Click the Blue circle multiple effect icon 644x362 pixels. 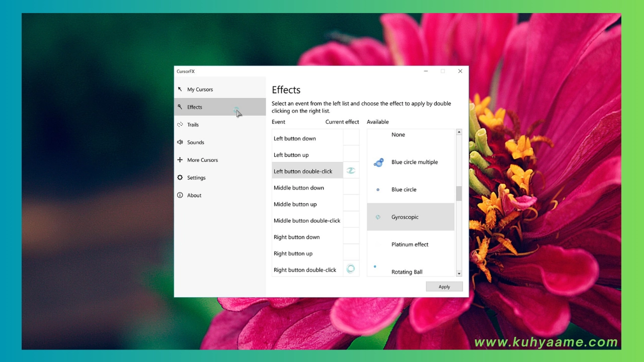point(378,162)
